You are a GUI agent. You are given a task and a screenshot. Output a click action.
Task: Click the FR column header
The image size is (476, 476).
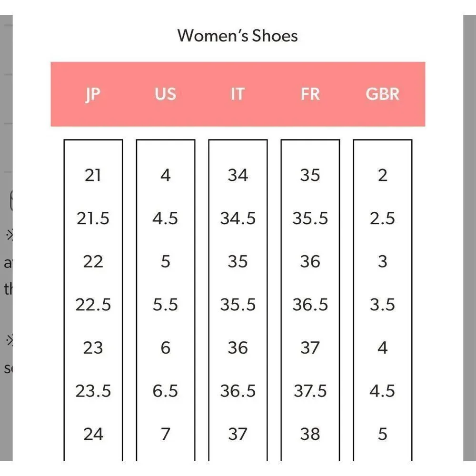(310, 94)
